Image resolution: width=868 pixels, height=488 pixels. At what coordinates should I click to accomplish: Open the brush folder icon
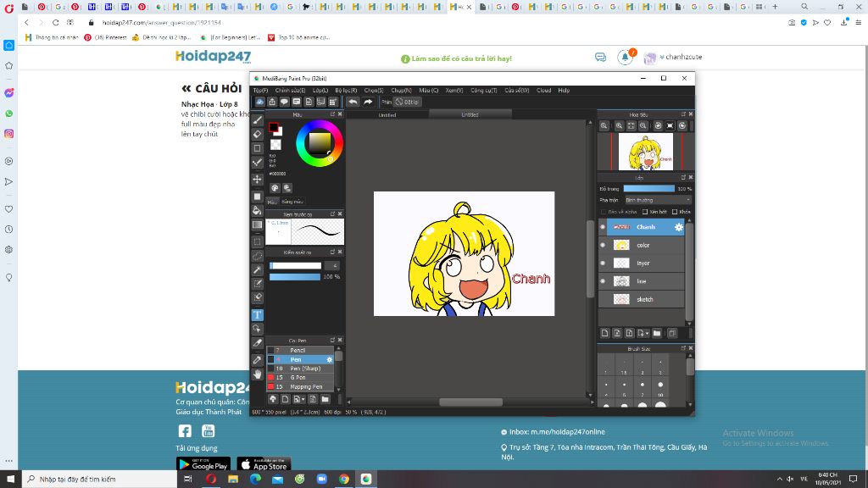pos(325,399)
